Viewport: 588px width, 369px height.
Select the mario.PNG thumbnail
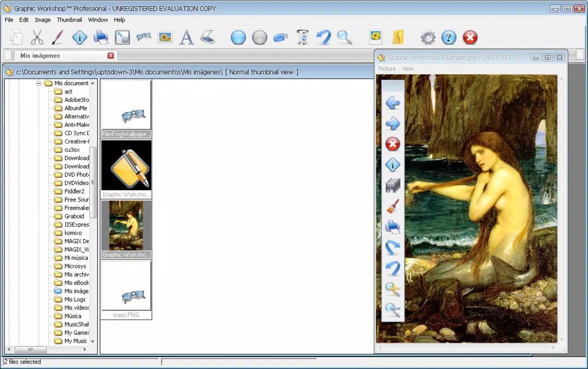click(126, 290)
